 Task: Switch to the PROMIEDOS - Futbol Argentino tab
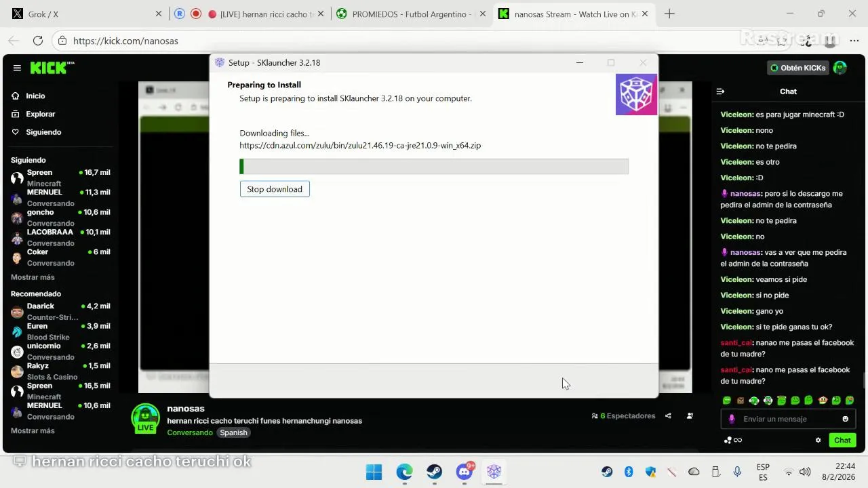tap(412, 14)
